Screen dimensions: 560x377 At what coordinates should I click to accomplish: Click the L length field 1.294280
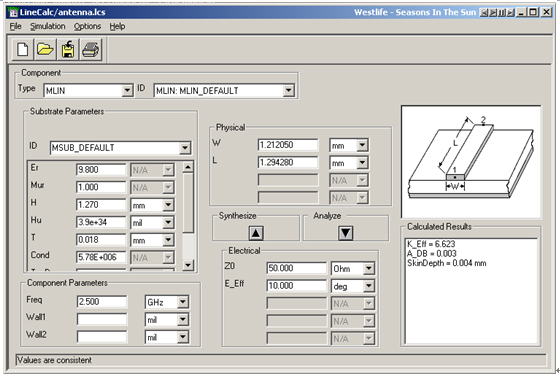288,162
